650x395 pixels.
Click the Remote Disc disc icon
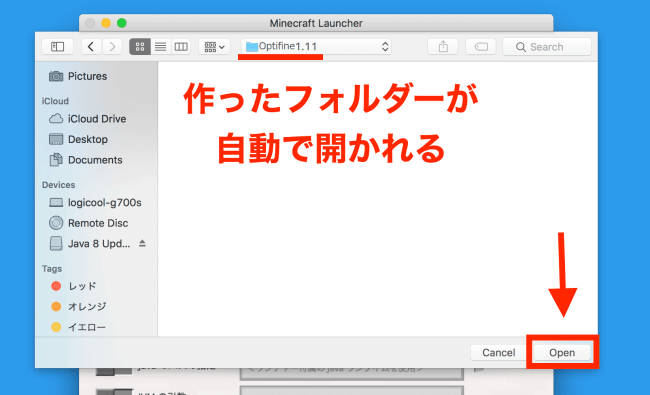(x=56, y=223)
